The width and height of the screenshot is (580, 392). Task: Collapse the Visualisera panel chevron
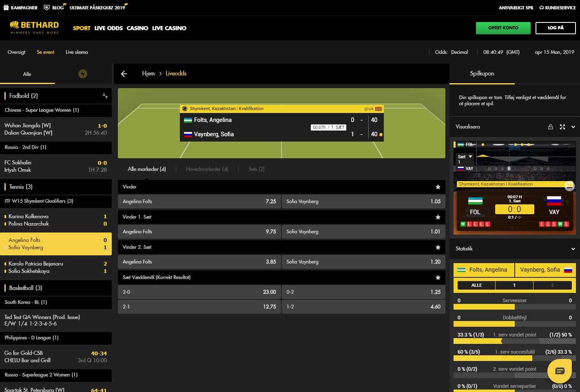point(573,127)
